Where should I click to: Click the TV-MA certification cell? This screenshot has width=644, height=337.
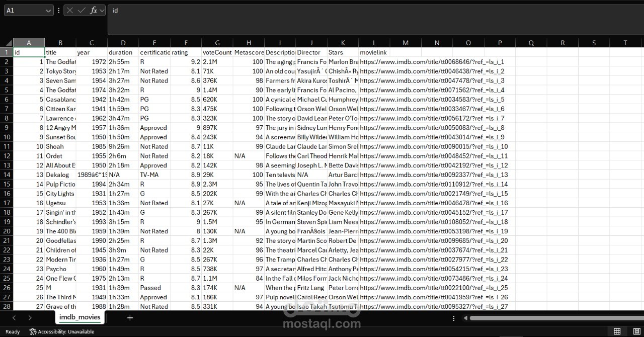[x=154, y=175]
